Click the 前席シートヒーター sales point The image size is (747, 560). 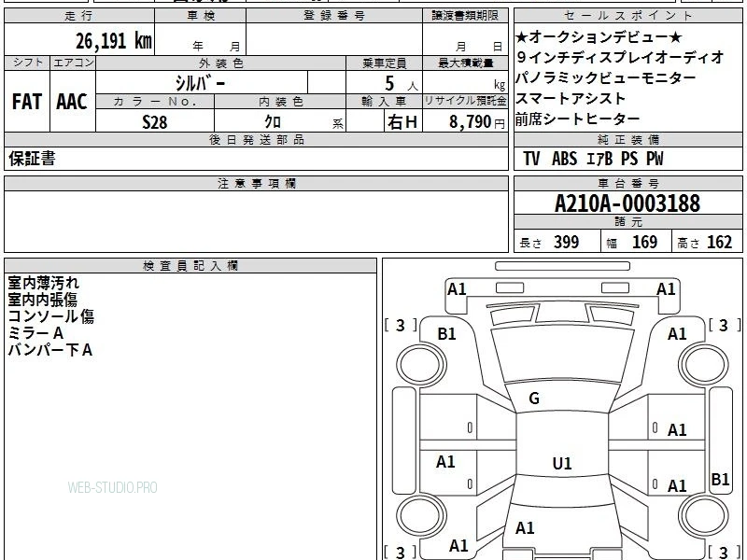pyautogui.click(x=577, y=119)
